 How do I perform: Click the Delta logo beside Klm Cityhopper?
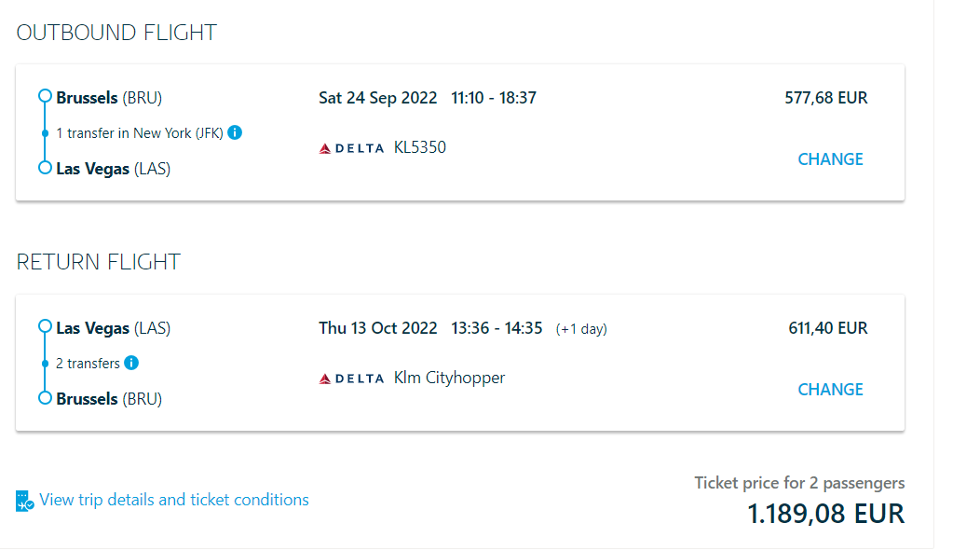pyautogui.click(x=351, y=379)
